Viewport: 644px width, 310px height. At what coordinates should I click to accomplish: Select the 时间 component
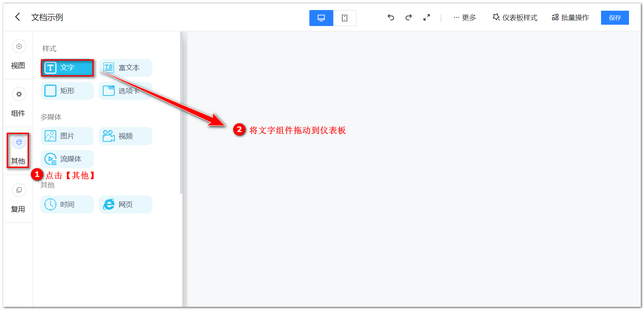point(67,205)
